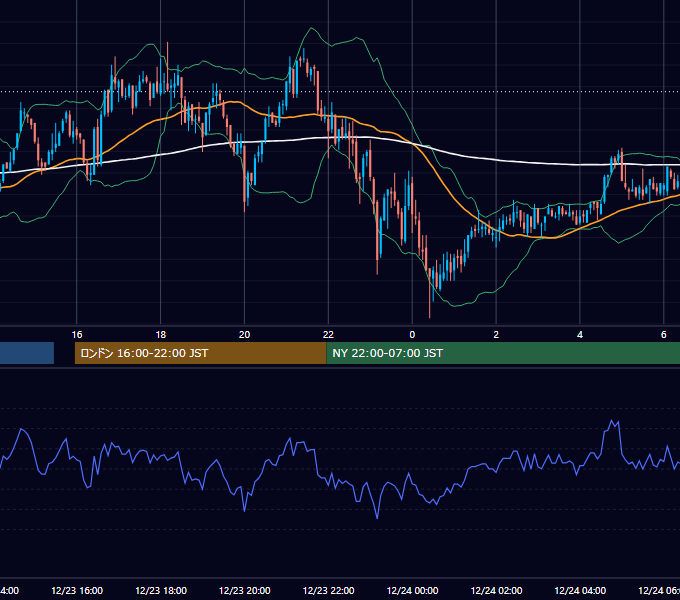Image resolution: width=680 pixels, height=600 pixels.
Task: Select the blue session bar before ロンドン
Action: point(27,353)
